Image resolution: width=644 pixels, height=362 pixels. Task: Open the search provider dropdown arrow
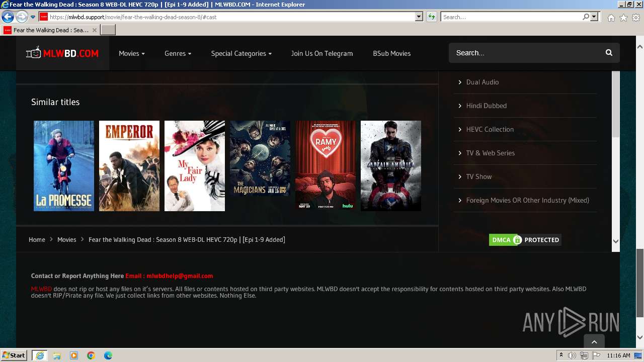click(x=594, y=17)
